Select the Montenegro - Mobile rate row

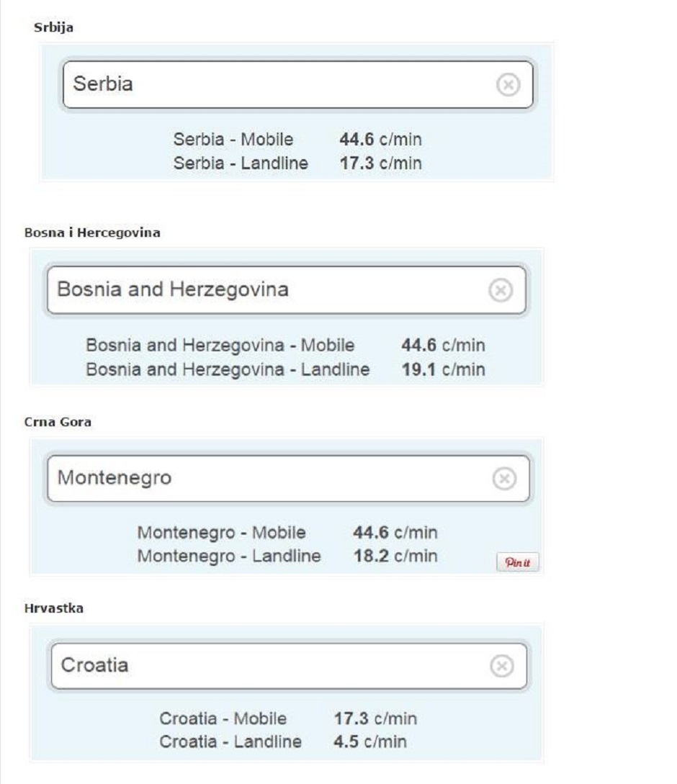(287, 533)
